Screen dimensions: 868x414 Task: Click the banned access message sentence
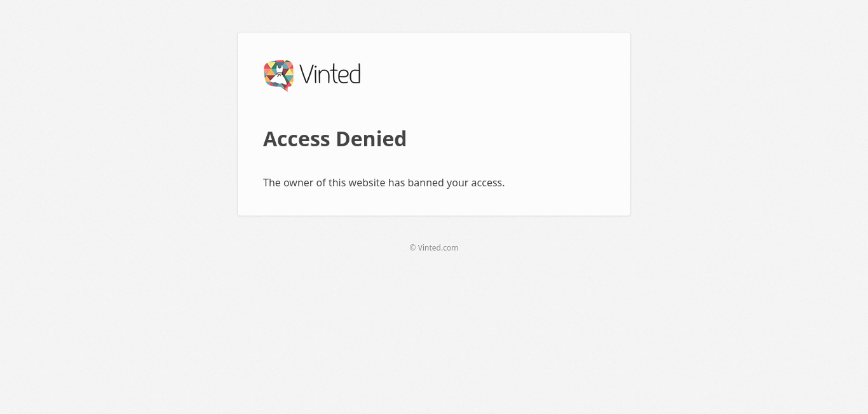tap(384, 183)
